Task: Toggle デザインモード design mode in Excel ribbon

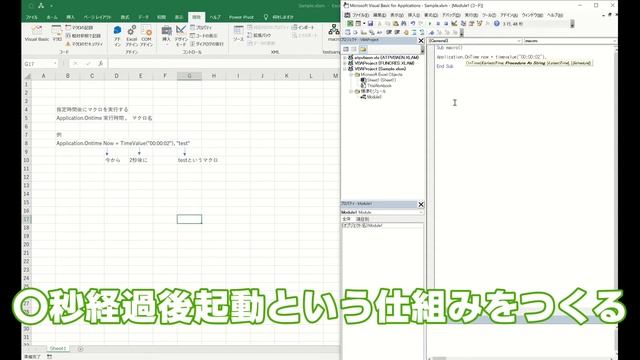Action: coord(181,35)
